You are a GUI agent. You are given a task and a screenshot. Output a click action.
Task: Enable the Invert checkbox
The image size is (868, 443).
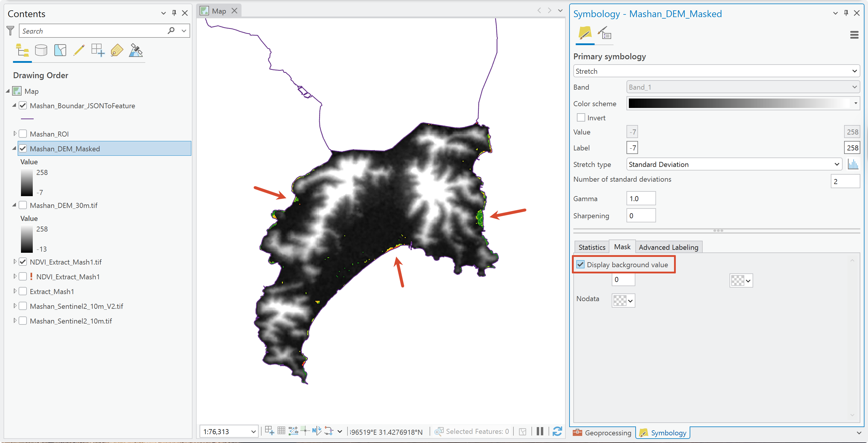pyautogui.click(x=581, y=117)
